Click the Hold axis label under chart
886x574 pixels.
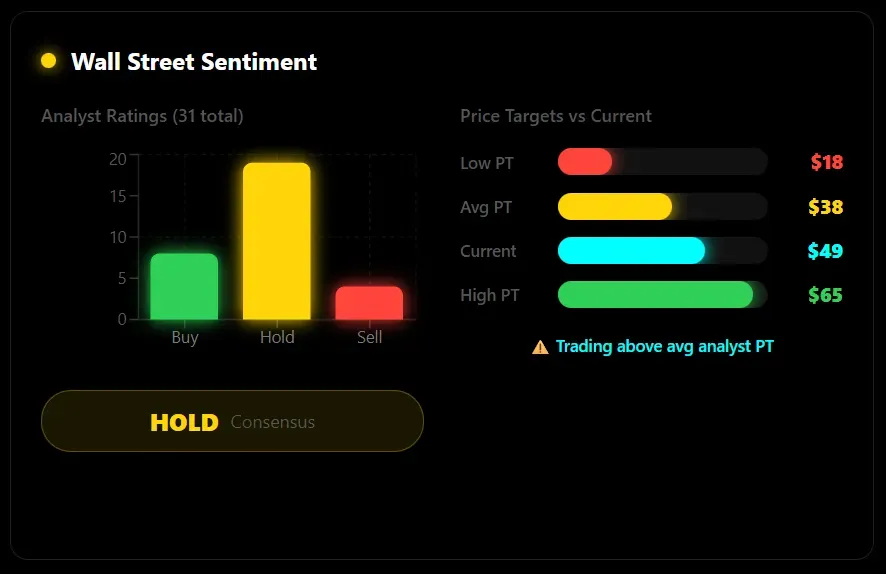click(277, 338)
